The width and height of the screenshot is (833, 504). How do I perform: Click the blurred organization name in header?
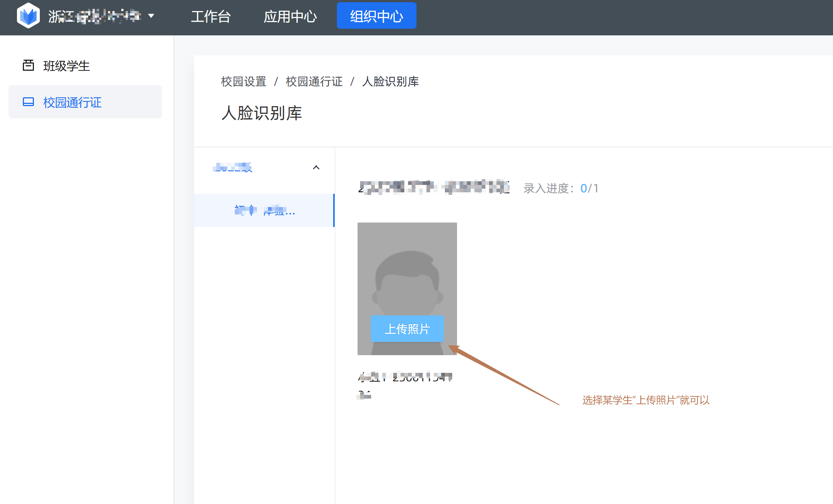pyautogui.click(x=95, y=16)
